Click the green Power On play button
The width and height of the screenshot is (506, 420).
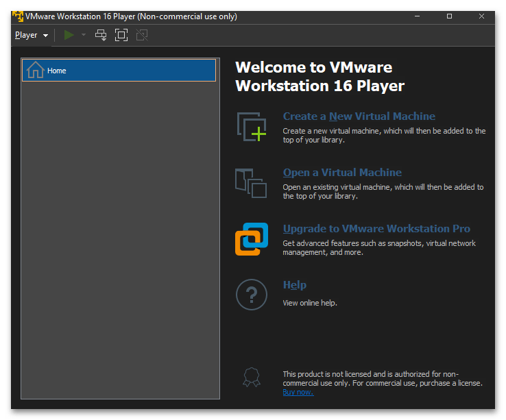pyautogui.click(x=69, y=35)
